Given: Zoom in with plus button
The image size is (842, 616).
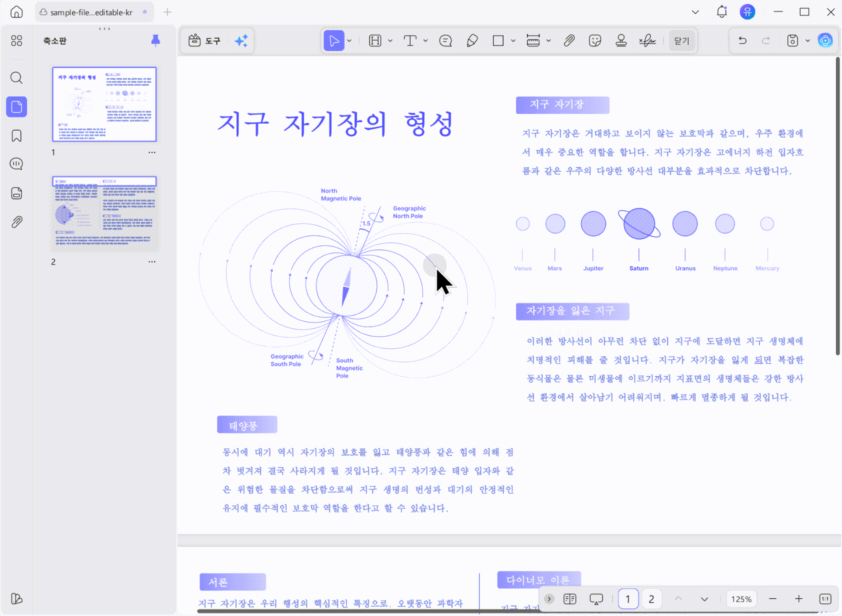Looking at the screenshot, I should 799,599.
